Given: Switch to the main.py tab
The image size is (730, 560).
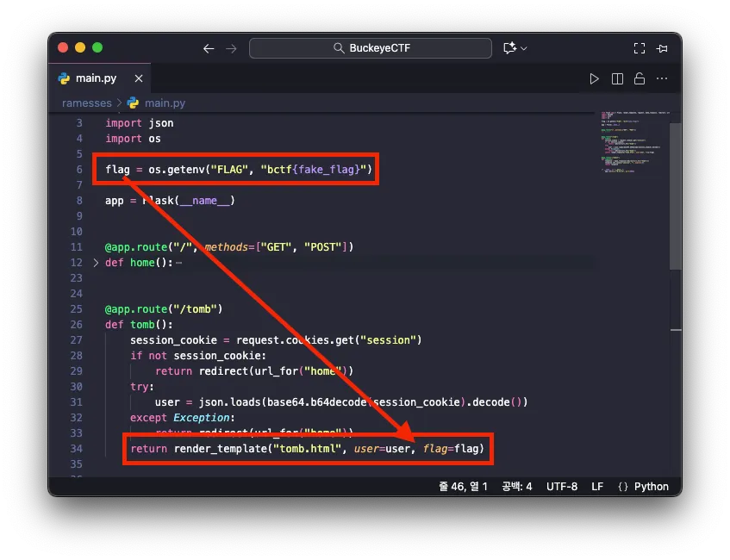Looking at the screenshot, I should click(100, 78).
